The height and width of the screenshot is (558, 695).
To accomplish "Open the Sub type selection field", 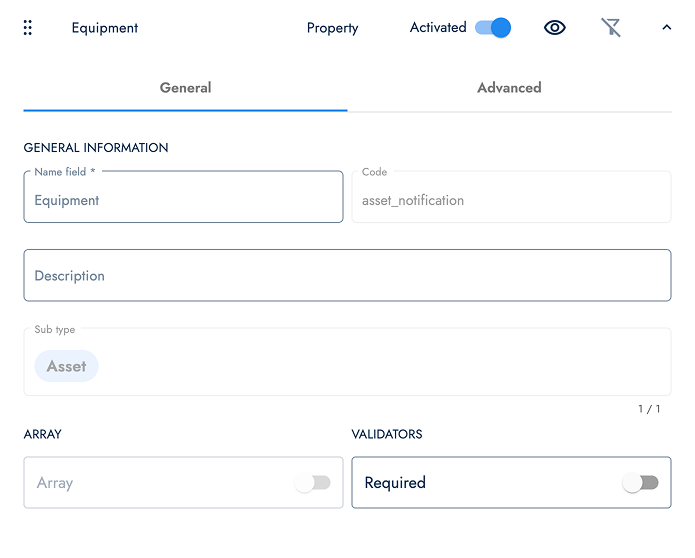I will click(380, 365).
